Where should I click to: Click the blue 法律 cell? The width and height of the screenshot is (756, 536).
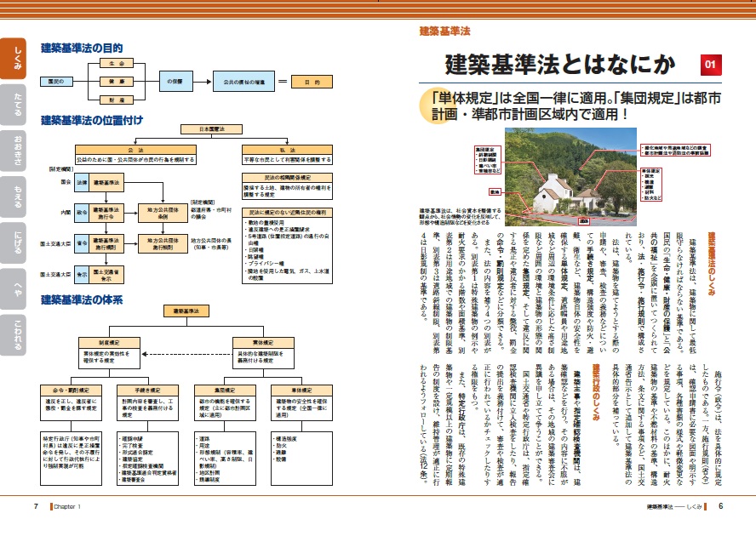click(82, 183)
